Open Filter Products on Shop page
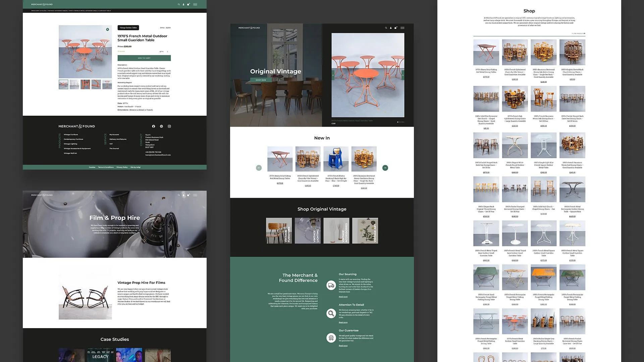The image size is (644, 362). (x=578, y=34)
